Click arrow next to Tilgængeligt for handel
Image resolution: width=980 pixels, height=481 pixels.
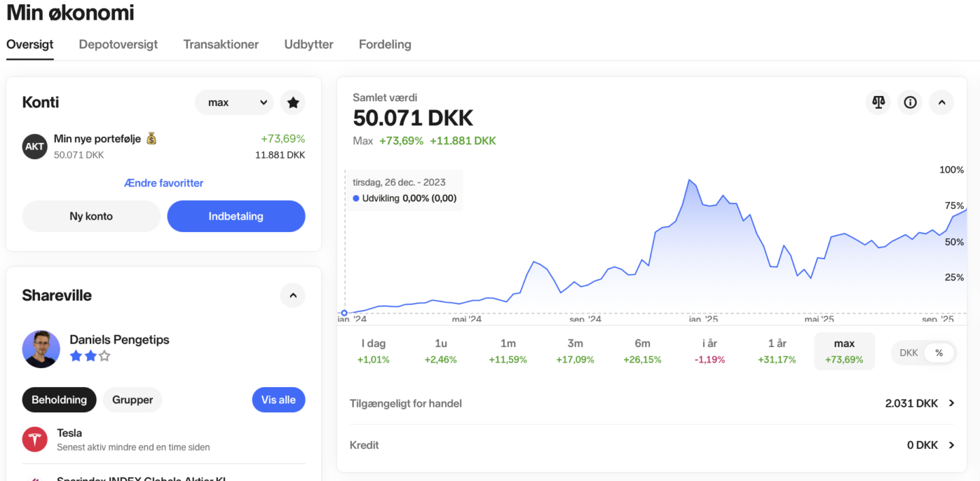click(x=951, y=403)
